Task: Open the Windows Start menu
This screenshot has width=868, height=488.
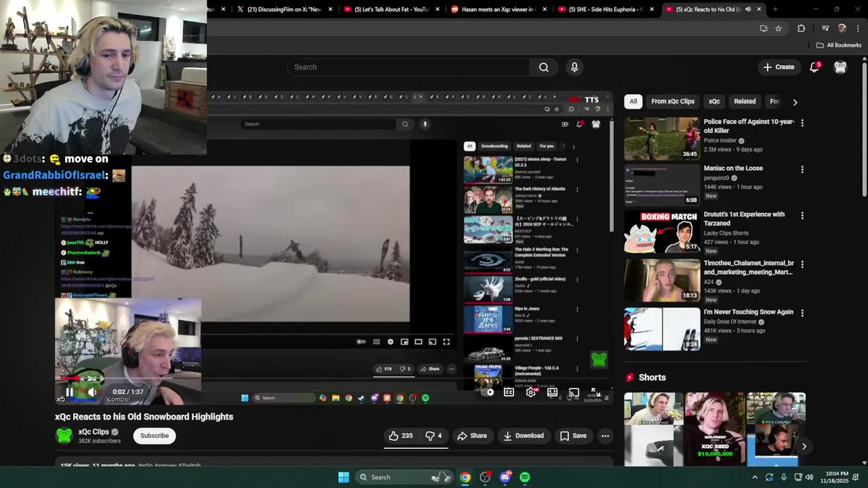Action: [x=344, y=477]
